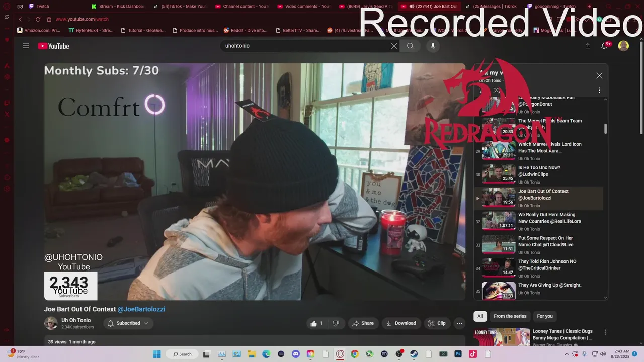Dislike the video with the thumbs-down
Viewport: 644px width, 362px height.
pyautogui.click(x=336, y=323)
